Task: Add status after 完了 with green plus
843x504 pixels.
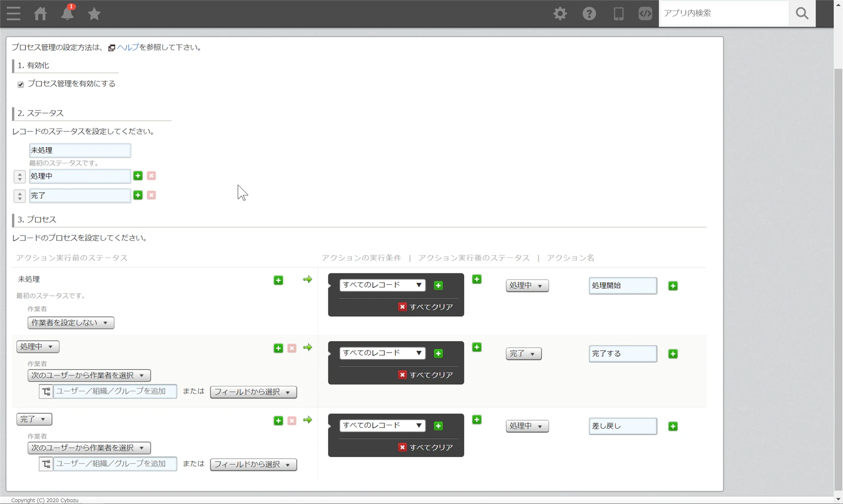Action: coord(138,195)
